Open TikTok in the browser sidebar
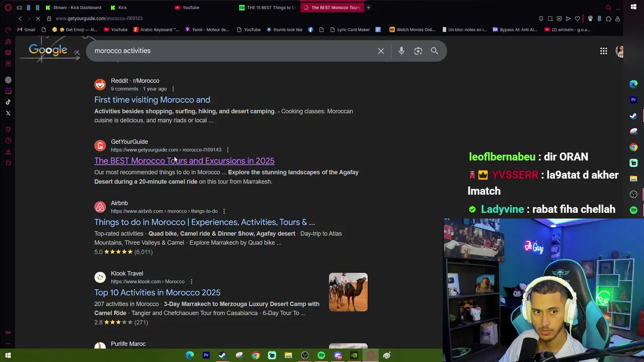644x362 pixels. click(8, 102)
